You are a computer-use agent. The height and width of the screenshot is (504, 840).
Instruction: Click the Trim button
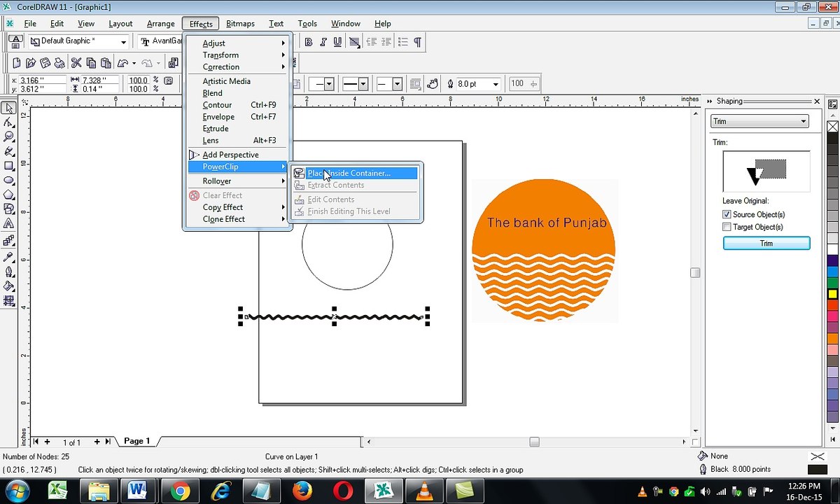766,243
